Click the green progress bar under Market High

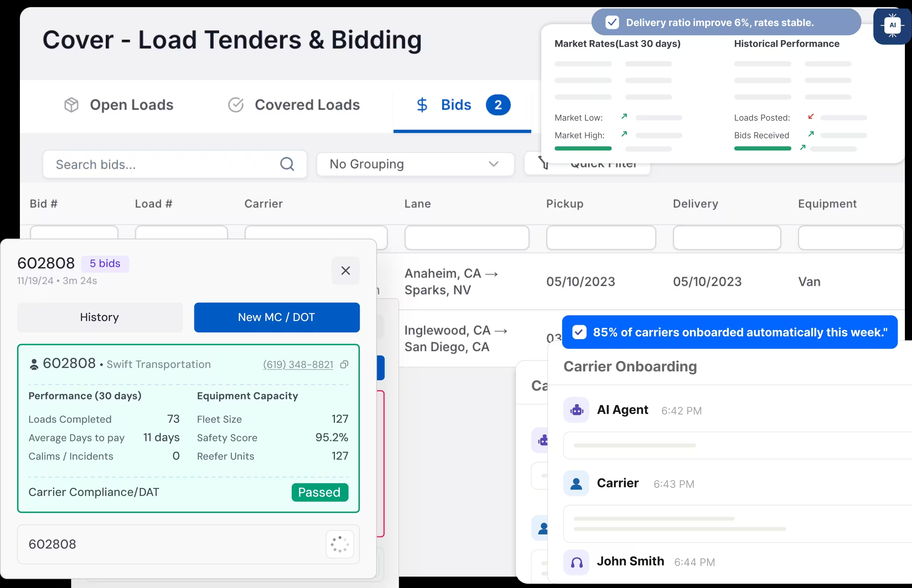(x=583, y=148)
